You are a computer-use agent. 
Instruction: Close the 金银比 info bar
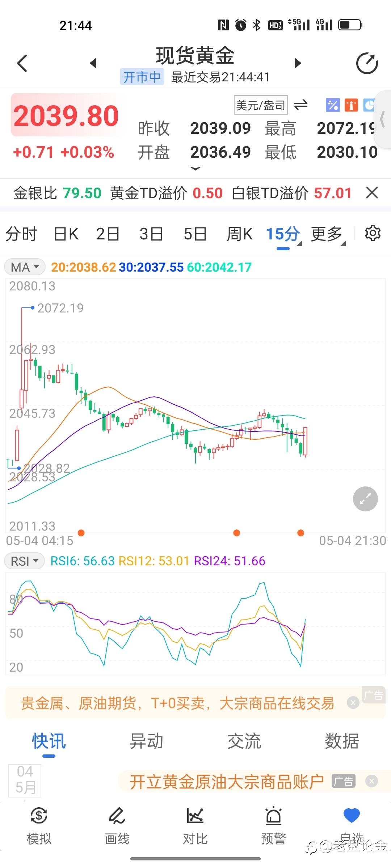(372, 193)
